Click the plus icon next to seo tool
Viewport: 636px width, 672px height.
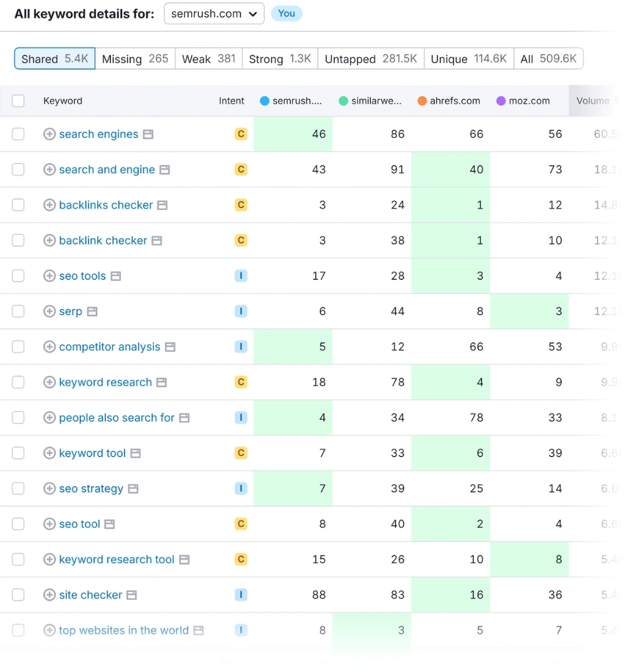[49, 524]
